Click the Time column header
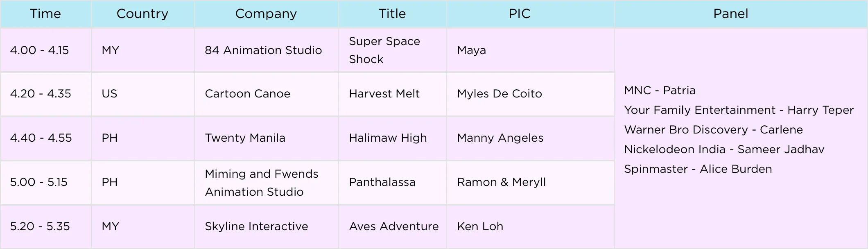868x249 pixels. (45, 14)
